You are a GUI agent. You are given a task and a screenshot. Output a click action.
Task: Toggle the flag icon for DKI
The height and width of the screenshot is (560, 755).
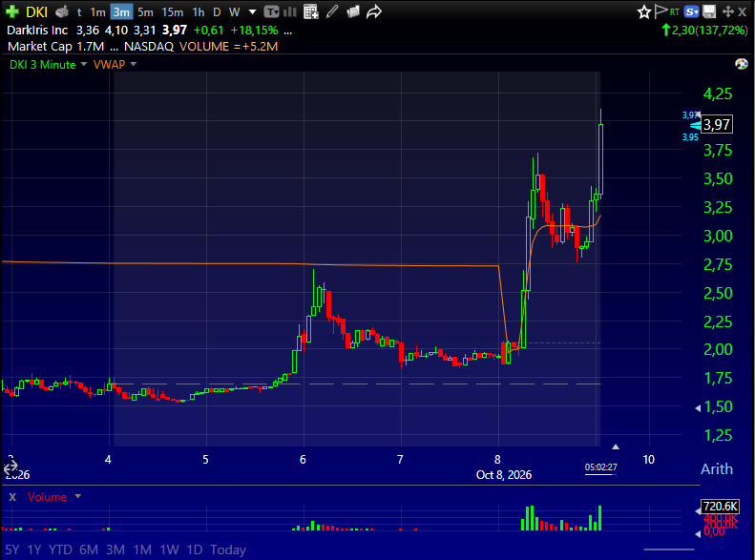click(661, 11)
